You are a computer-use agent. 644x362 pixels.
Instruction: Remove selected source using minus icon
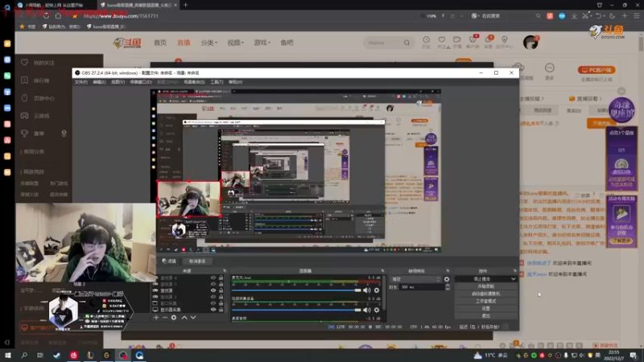tap(165, 317)
